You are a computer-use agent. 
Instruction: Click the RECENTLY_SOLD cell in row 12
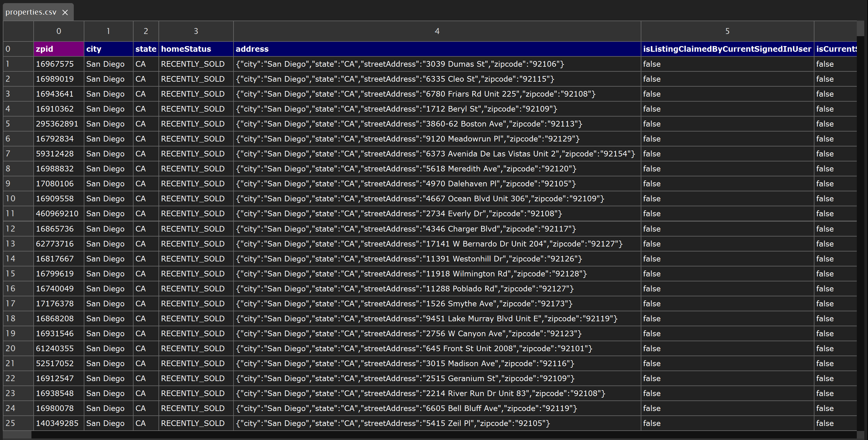point(196,229)
